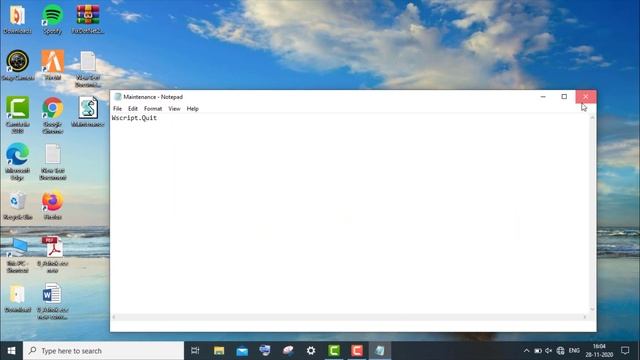Click the Wscript.Quit text line in Notepad

click(134, 118)
